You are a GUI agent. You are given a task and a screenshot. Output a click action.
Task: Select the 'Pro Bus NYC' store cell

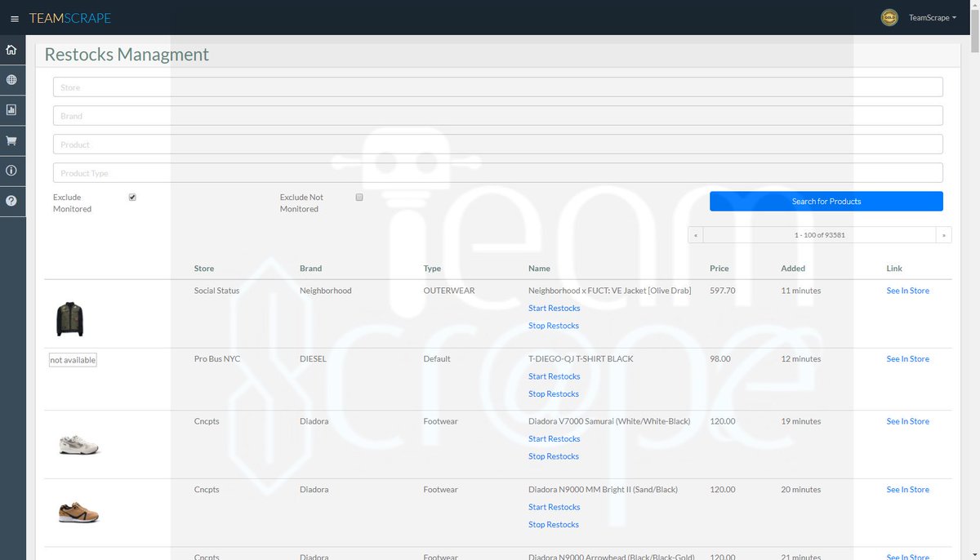coord(217,359)
